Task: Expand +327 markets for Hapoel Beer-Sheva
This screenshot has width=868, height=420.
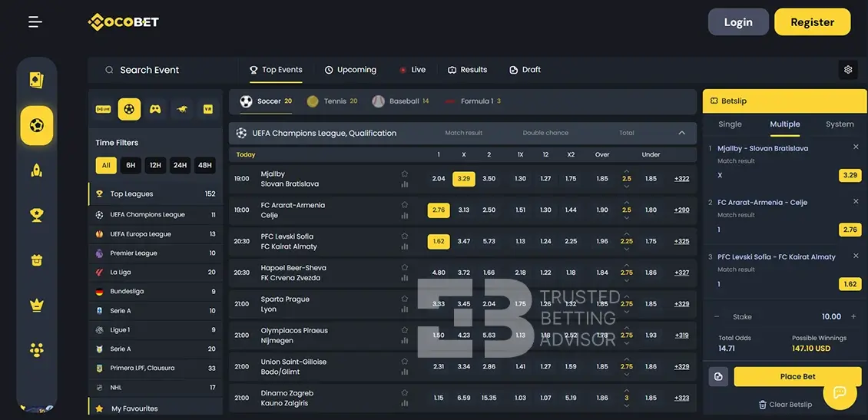Action: 681,273
